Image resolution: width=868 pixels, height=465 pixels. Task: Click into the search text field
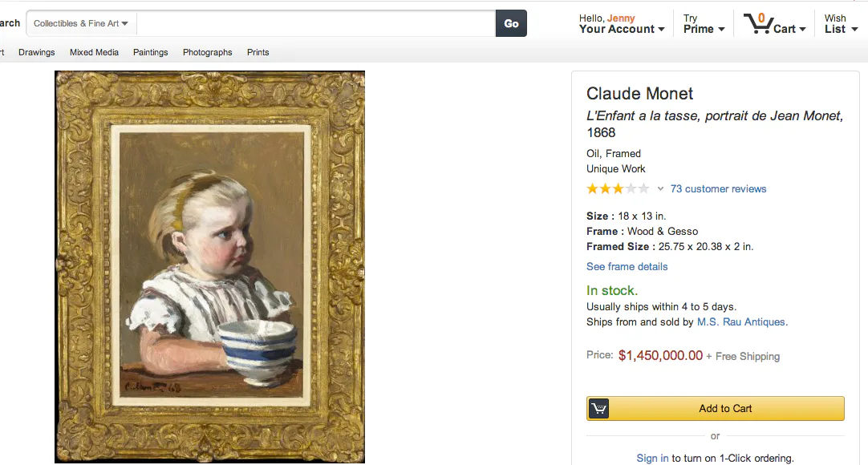click(316, 23)
